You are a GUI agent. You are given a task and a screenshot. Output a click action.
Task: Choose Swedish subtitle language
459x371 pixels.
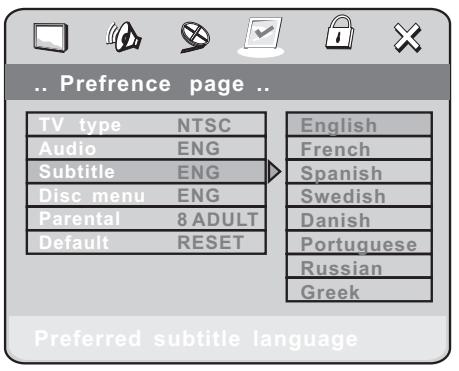pyautogui.click(x=359, y=196)
